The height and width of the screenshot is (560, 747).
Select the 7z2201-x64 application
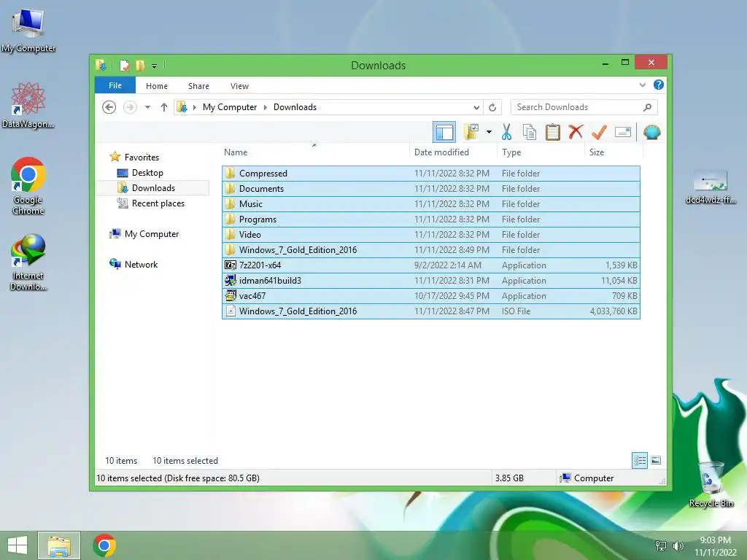click(430, 265)
